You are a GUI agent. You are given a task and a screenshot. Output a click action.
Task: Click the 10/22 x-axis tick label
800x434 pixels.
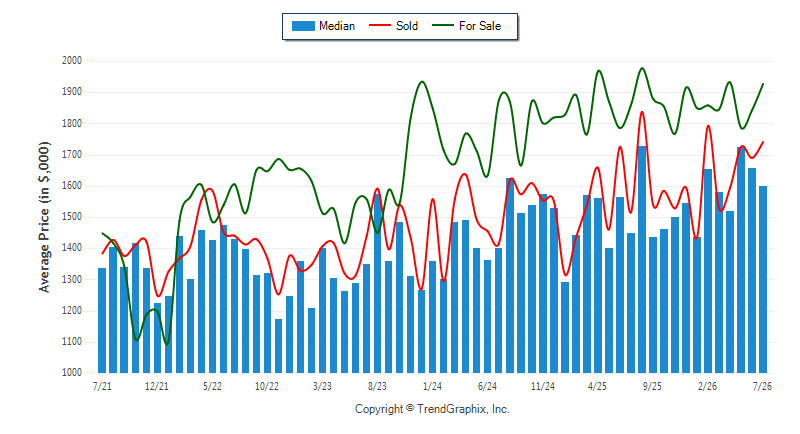point(267,386)
